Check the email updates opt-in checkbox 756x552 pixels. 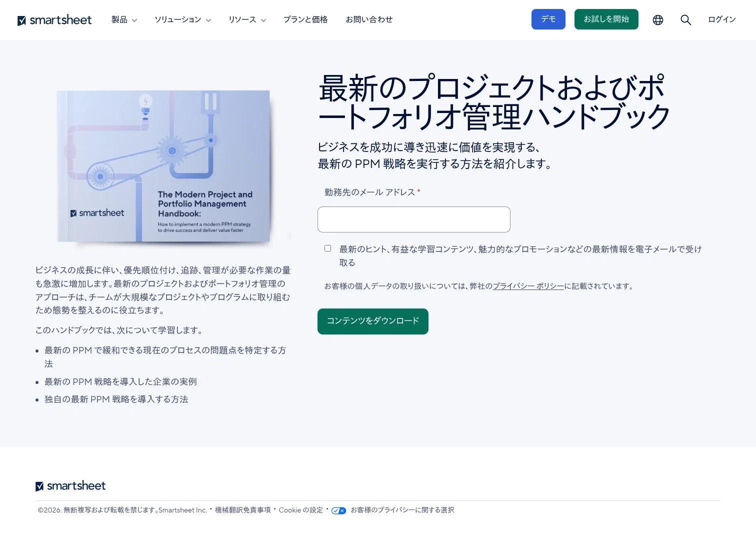click(x=327, y=248)
